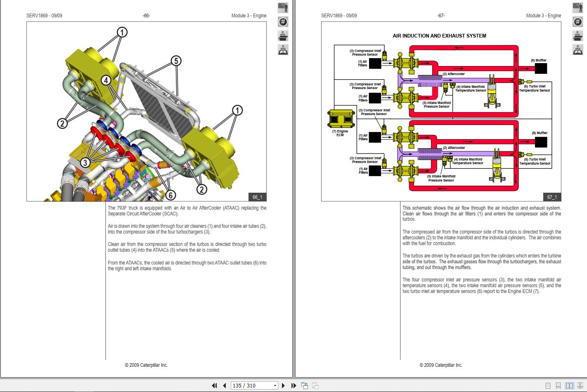The height and width of the screenshot is (392, 587).
Task: Click the paragraph starting "The four compressor inlet"
Action: coord(482,286)
